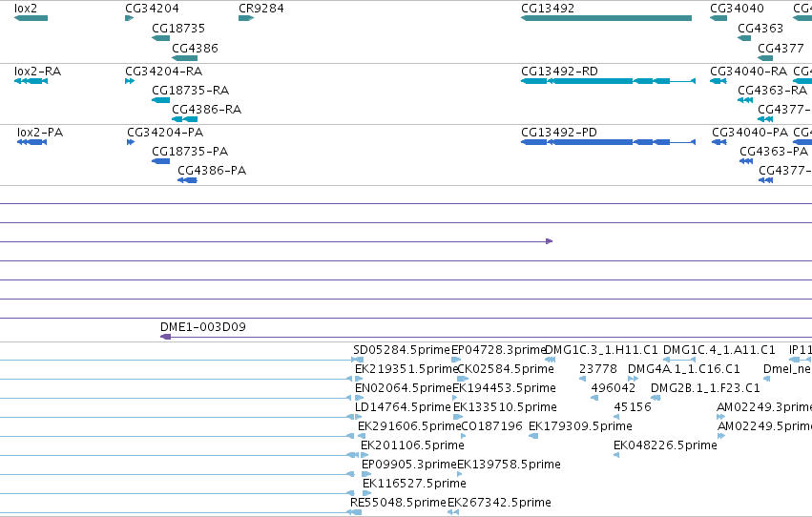Select the LD14764.5prime EST label
This screenshot has width=812, height=517.
point(403,406)
